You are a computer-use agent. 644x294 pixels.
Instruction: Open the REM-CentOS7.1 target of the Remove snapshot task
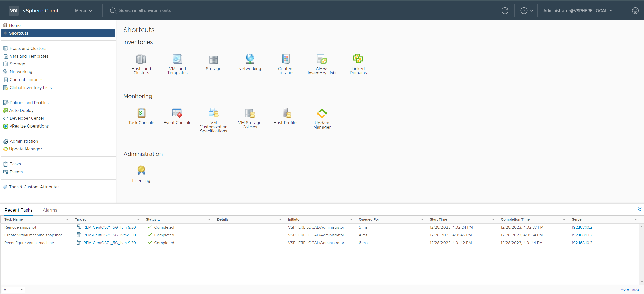(109, 227)
